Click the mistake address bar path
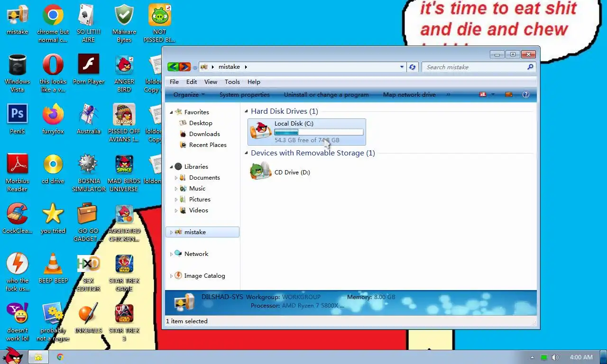 (x=229, y=67)
